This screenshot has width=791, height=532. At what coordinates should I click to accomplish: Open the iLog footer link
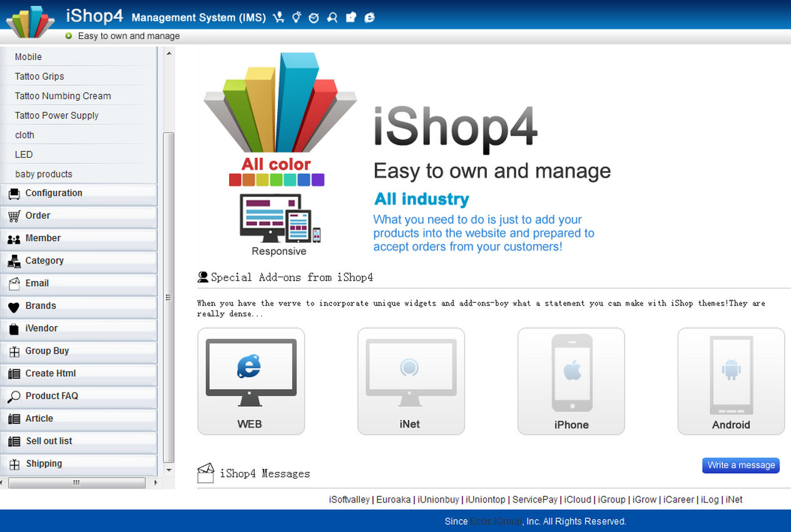click(x=710, y=499)
